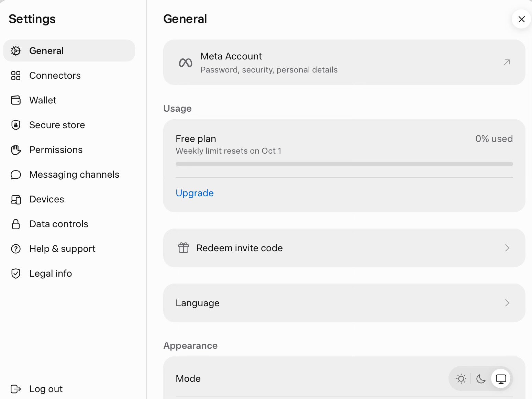Screen dimensions: 532x399
Task: Expand Redeem invite code chevron
Action: tap(507, 248)
